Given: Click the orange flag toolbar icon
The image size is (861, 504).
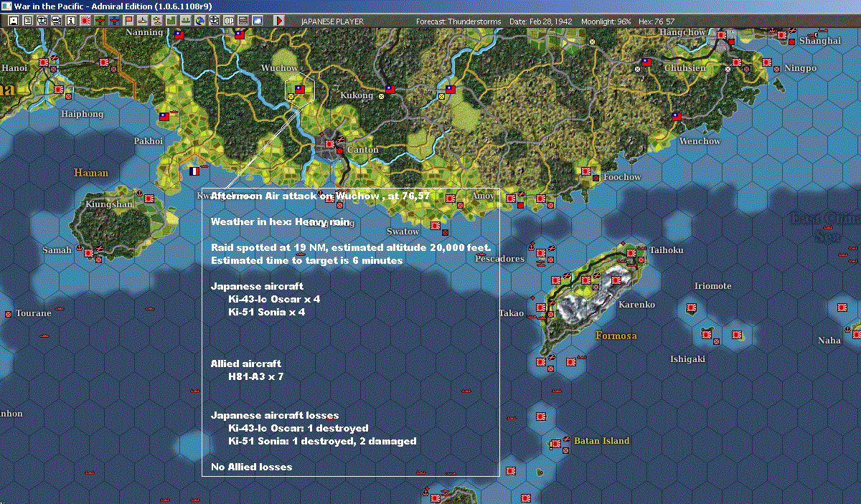Looking at the screenshot, I should click(x=128, y=21).
